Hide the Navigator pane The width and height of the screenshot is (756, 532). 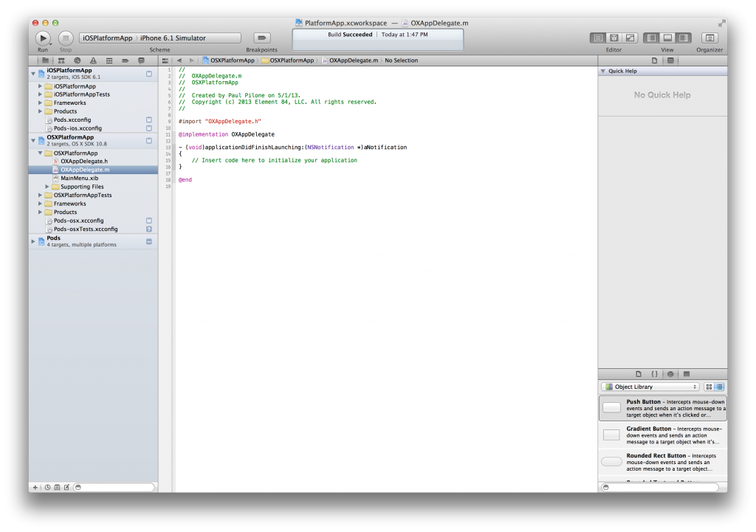651,38
